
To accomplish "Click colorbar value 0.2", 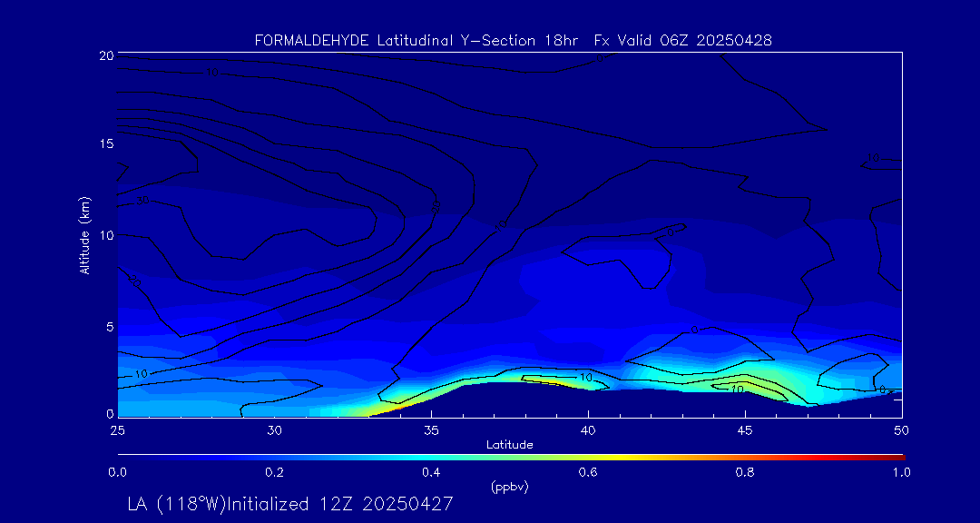I will coord(274,472).
